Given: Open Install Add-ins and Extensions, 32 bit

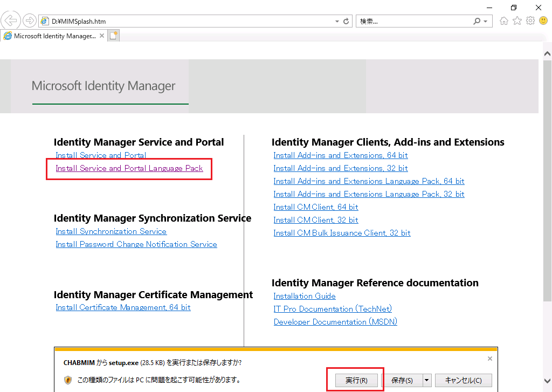Looking at the screenshot, I should point(341,168).
